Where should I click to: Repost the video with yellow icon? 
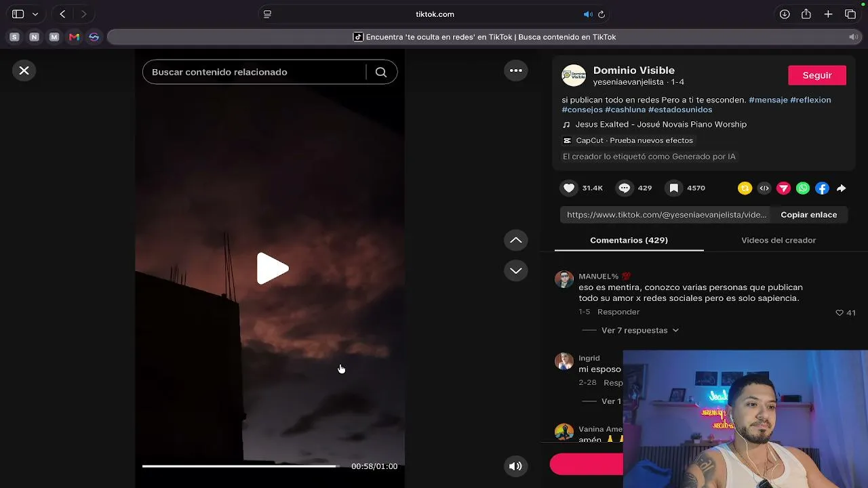[745, 188]
